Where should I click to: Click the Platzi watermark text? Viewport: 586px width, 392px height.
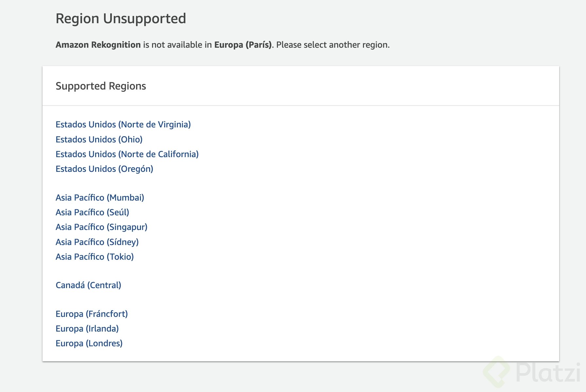point(548,372)
